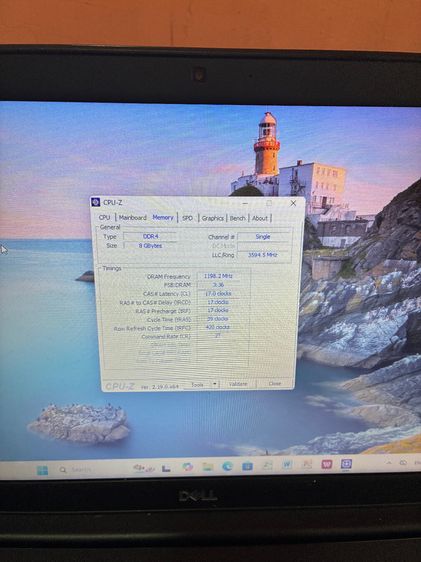
Task: Open the Mainboard tab
Action: click(133, 218)
